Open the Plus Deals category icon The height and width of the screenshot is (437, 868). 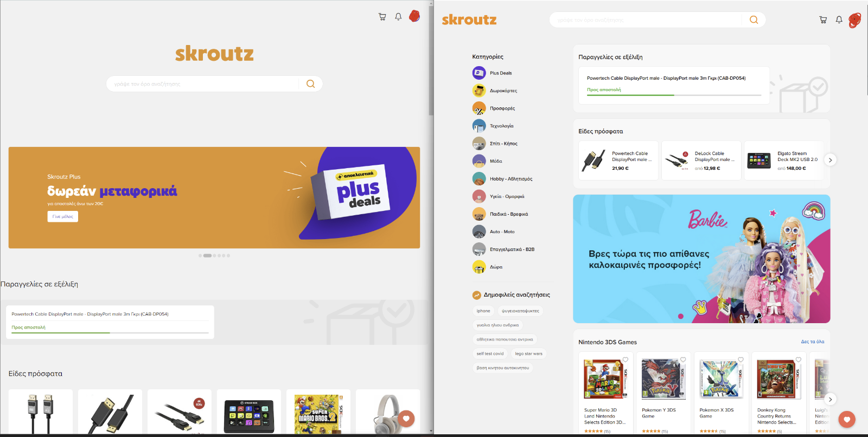479,73
